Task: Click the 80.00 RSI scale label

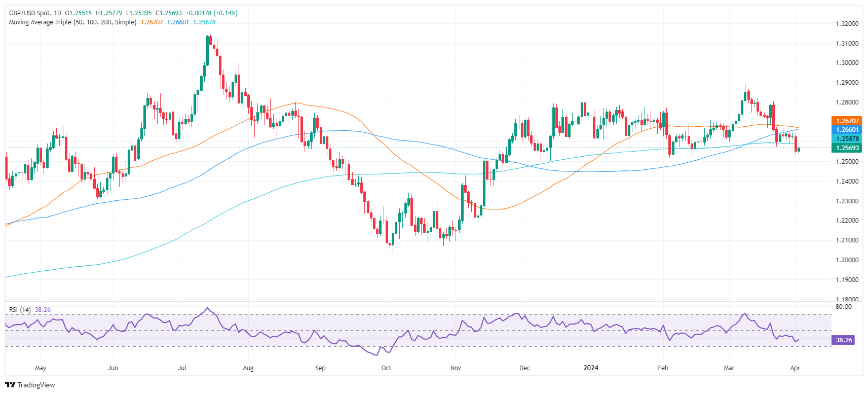Action: 844,307
